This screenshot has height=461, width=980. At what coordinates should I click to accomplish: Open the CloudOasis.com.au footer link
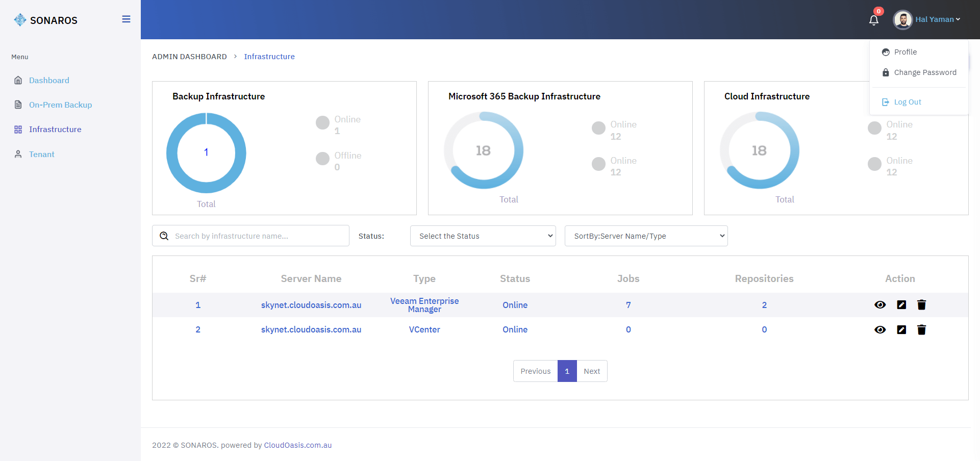coord(297,445)
